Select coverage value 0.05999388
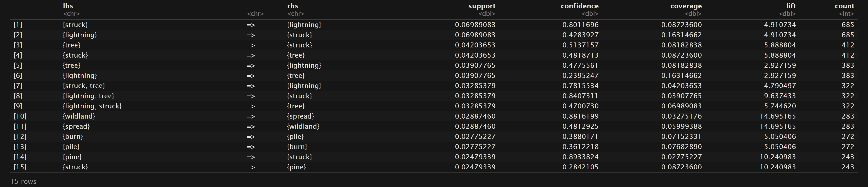Image resolution: width=868 pixels, height=187 pixels. pos(681,127)
